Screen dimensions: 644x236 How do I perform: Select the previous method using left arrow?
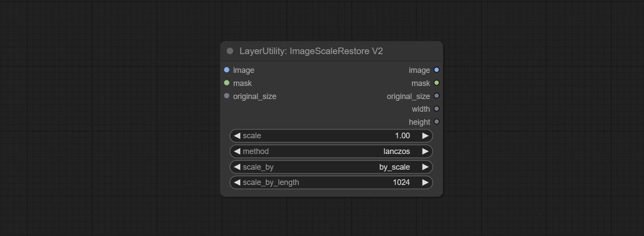[x=237, y=151]
